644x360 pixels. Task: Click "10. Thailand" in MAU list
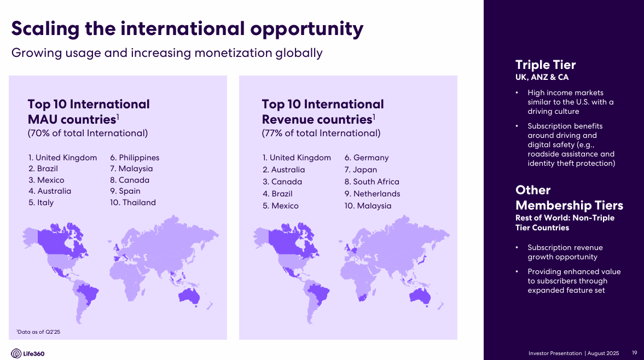(x=132, y=203)
